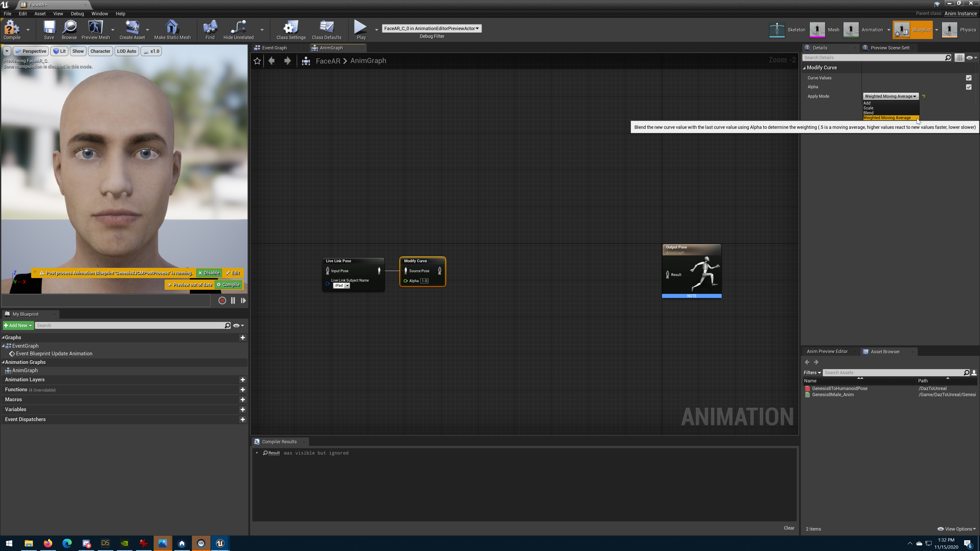
Task: Open Class Settings
Action: (x=291, y=30)
